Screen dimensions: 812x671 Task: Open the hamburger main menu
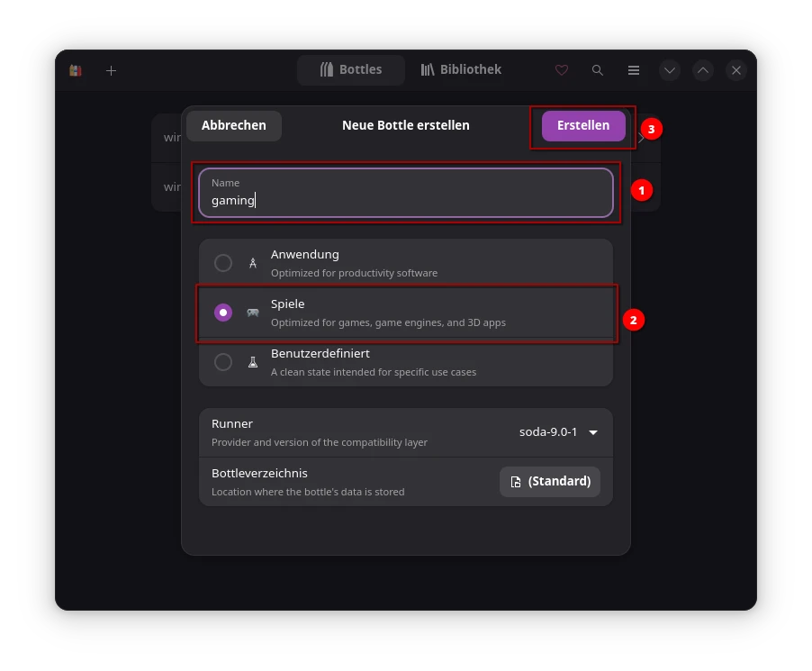[634, 70]
